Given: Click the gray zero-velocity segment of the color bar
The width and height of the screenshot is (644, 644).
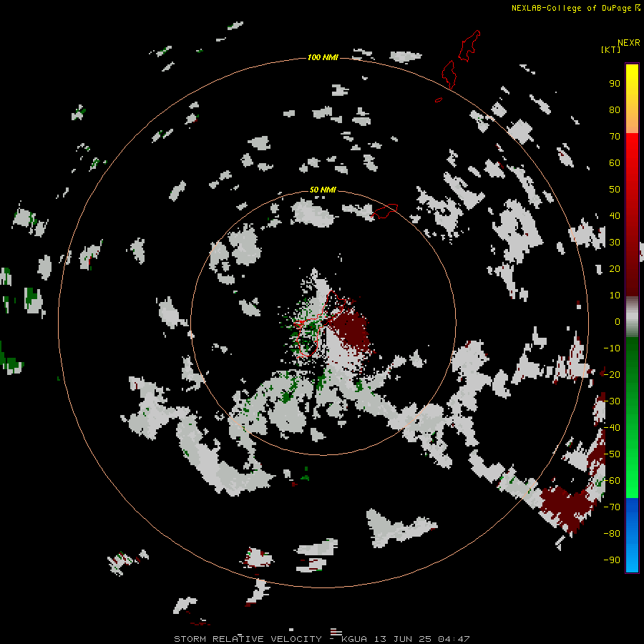Looking at the screenshot, I should pos(632,317).
